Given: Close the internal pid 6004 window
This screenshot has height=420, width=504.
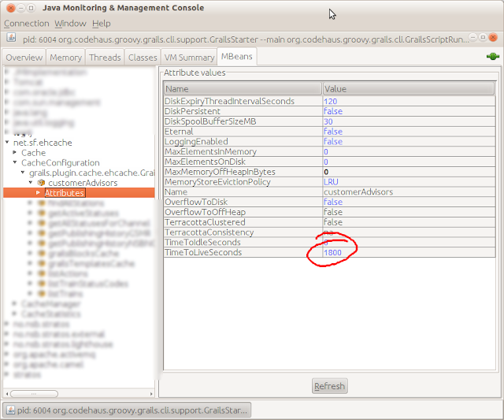Looking at the screenshot, I should point(493,37).
